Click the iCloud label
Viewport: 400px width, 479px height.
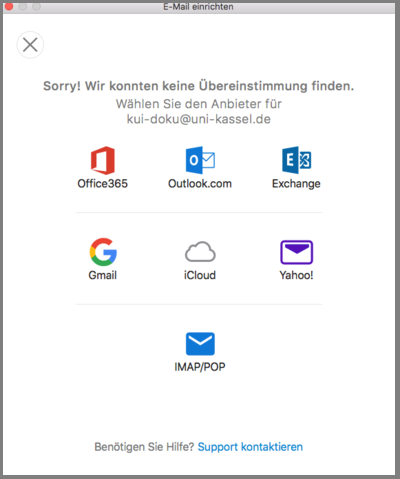[x=200, y=275]
